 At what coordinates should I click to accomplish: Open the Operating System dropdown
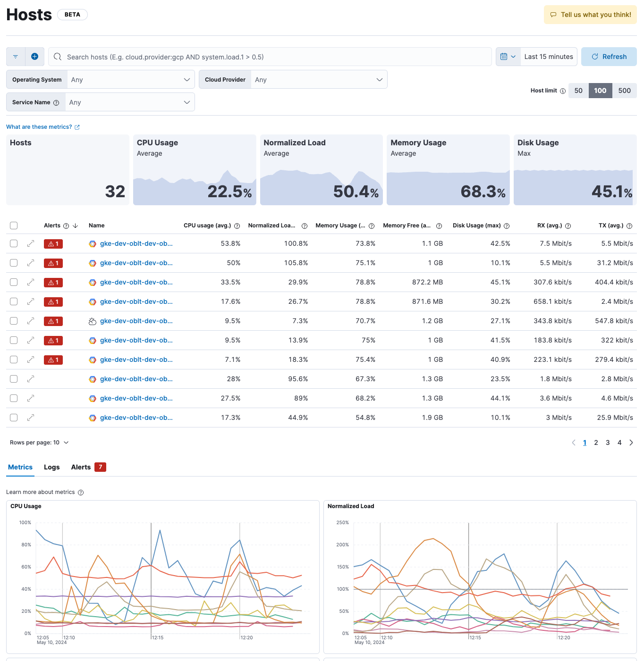[x=130, y=80]
